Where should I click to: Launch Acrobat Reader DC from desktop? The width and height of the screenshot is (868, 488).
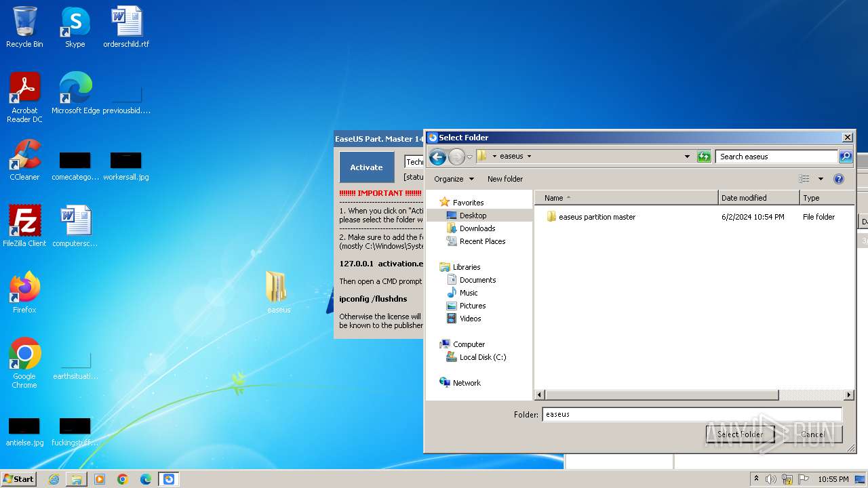(24, 98)
